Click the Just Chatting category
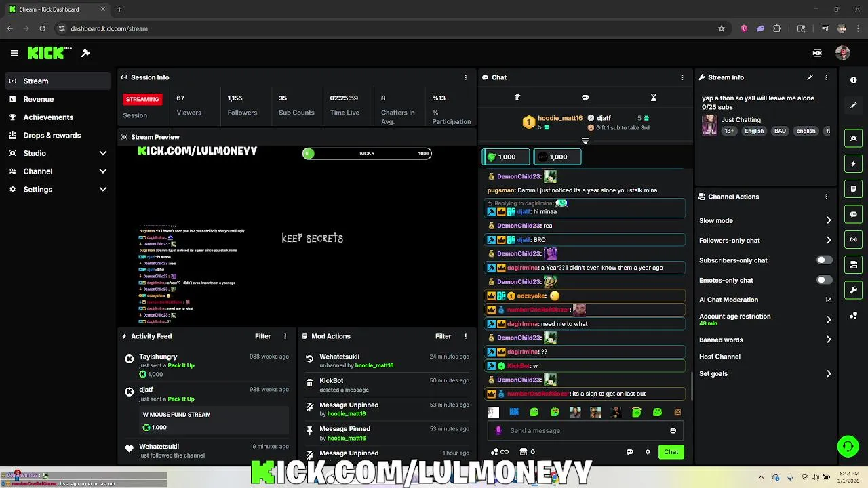This screenshot has width=868, height=488. pos(741,120)
